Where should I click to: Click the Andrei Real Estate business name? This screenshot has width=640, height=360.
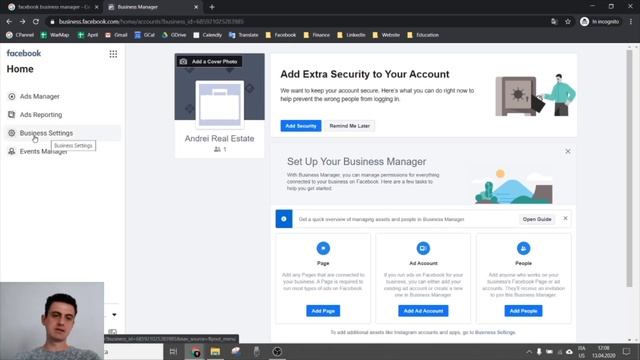click(220, 139)
